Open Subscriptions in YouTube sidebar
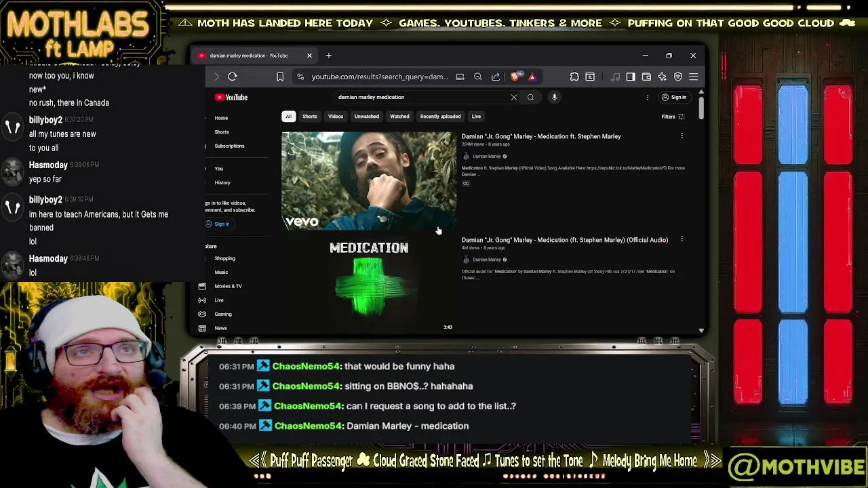This screenshot has height=488, width=868. coord(229,146)
